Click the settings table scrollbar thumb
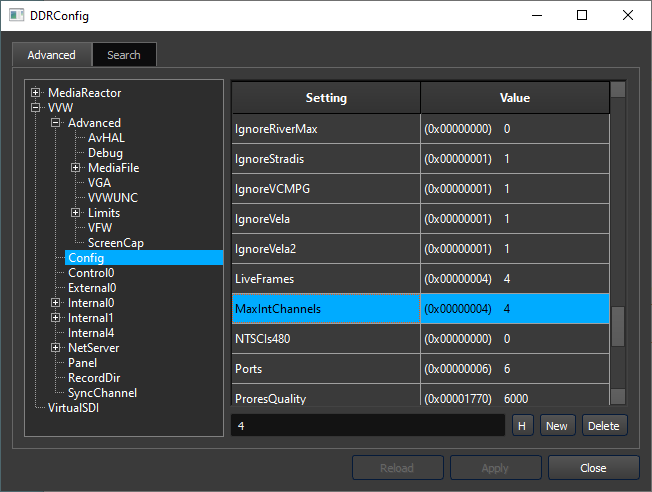 pos(618,326)
